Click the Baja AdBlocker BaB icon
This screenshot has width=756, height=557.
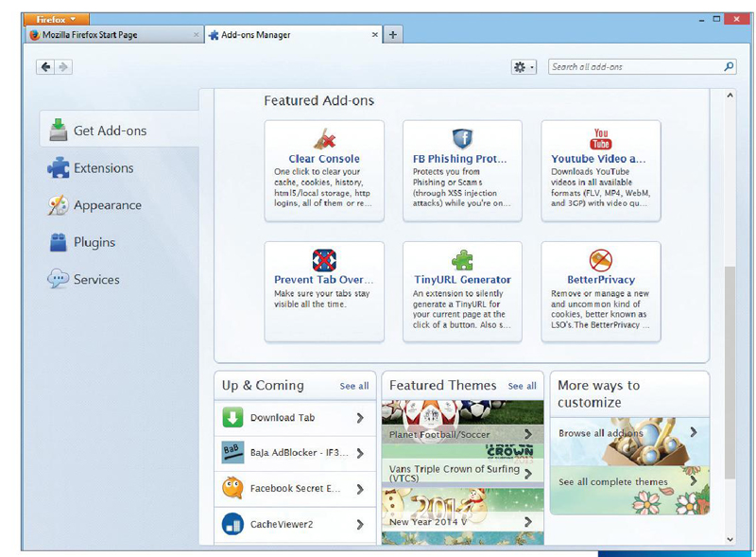pyautogui.click(x=232, y=453)
